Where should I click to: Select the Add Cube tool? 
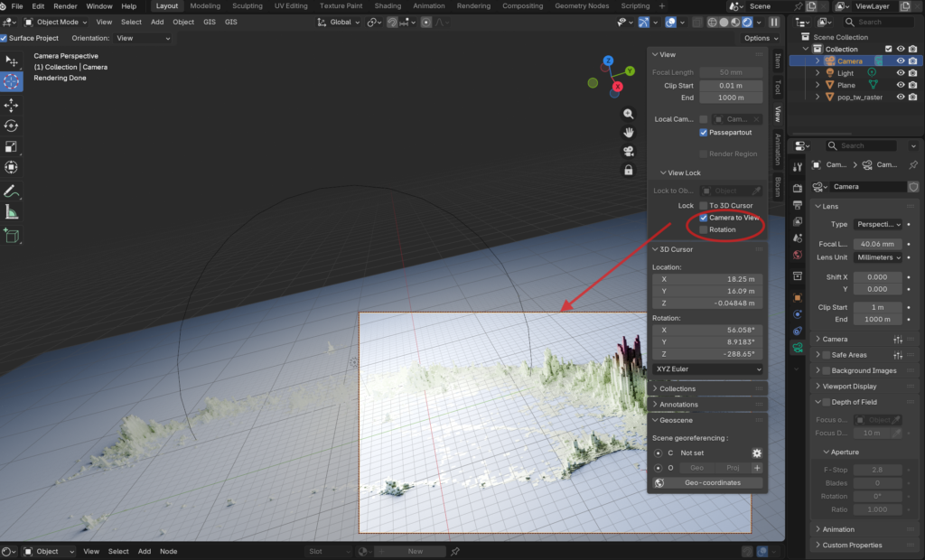pos(11,236)
